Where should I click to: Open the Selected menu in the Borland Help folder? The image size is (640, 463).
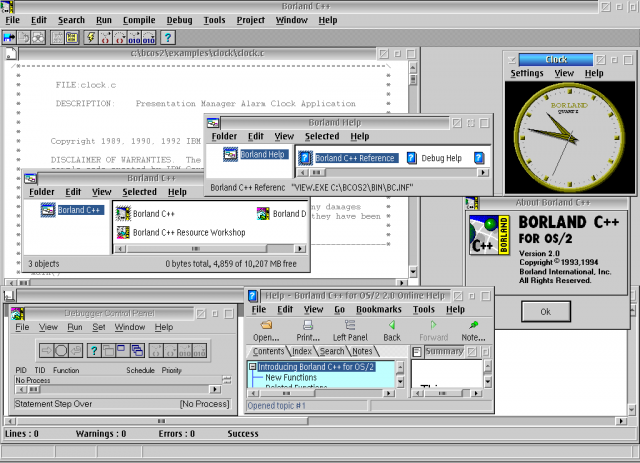pyautogui.click(x=322, y=136)
